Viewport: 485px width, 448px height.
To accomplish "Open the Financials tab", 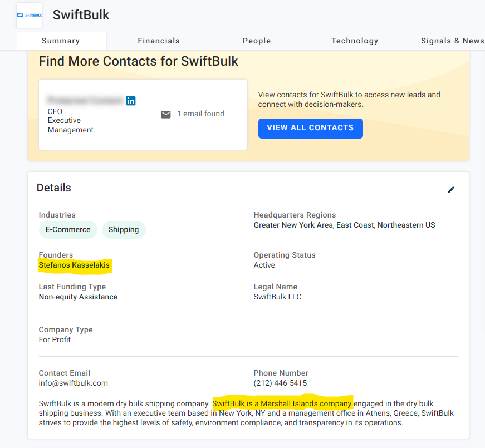I will tap(158, 41).
